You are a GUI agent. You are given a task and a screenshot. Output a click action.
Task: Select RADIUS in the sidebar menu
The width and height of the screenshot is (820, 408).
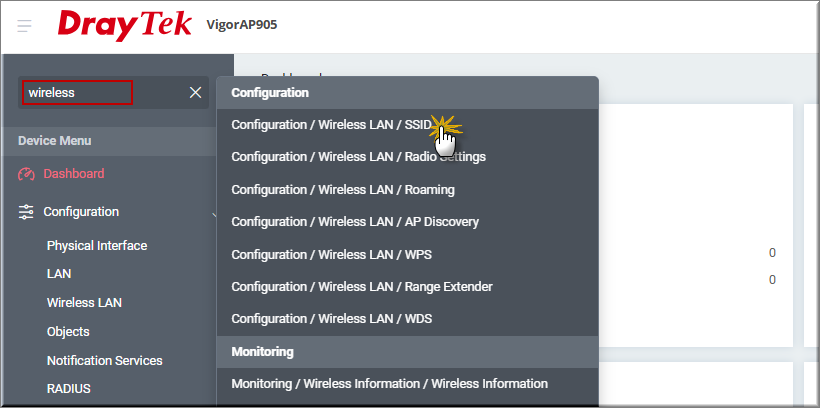[x=68, y=389]
